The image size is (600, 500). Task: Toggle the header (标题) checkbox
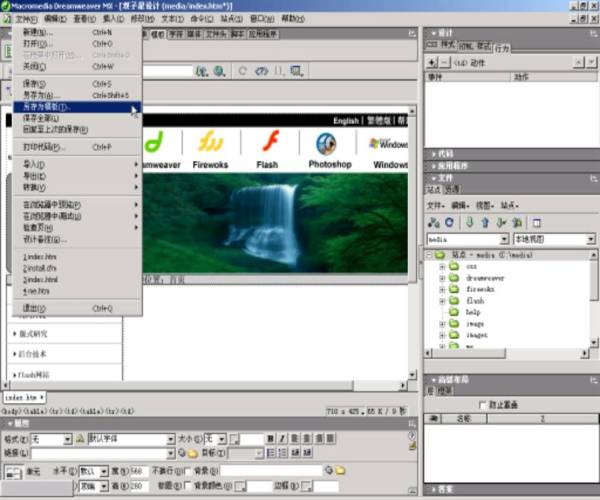pyautogui.click(x=188, y=486)
